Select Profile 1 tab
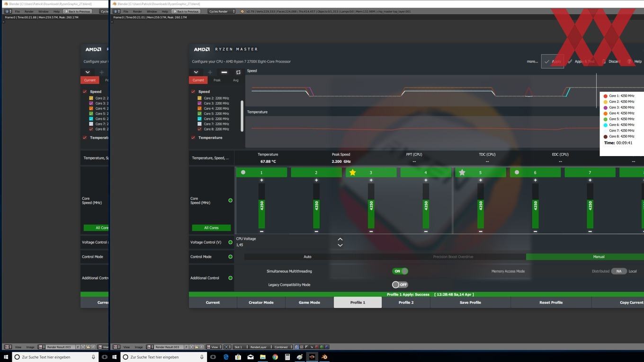Image resolution: width=644 pixels, height=362 pixels. (x=358, y=302)
